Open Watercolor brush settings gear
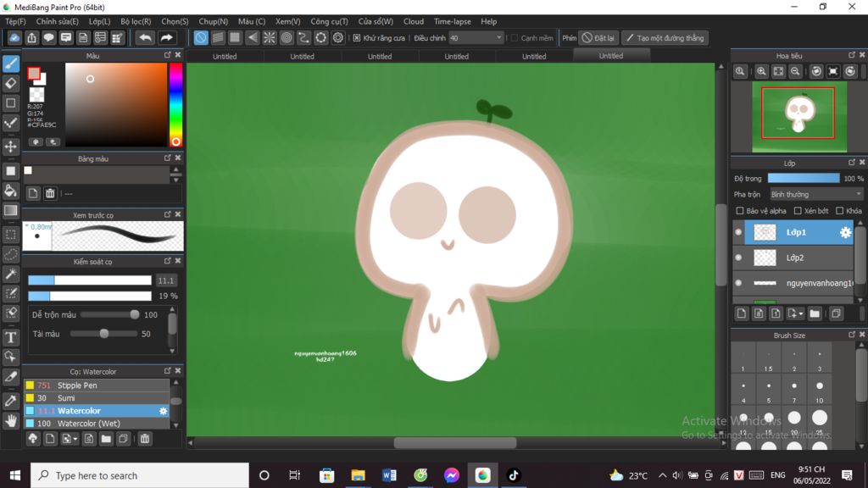 [164, 411]
